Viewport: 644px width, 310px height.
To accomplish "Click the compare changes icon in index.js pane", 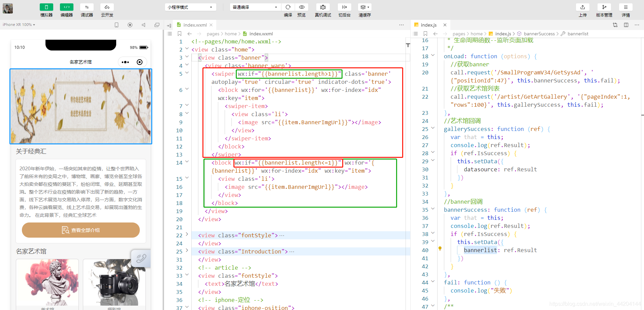I will point(615,25).
